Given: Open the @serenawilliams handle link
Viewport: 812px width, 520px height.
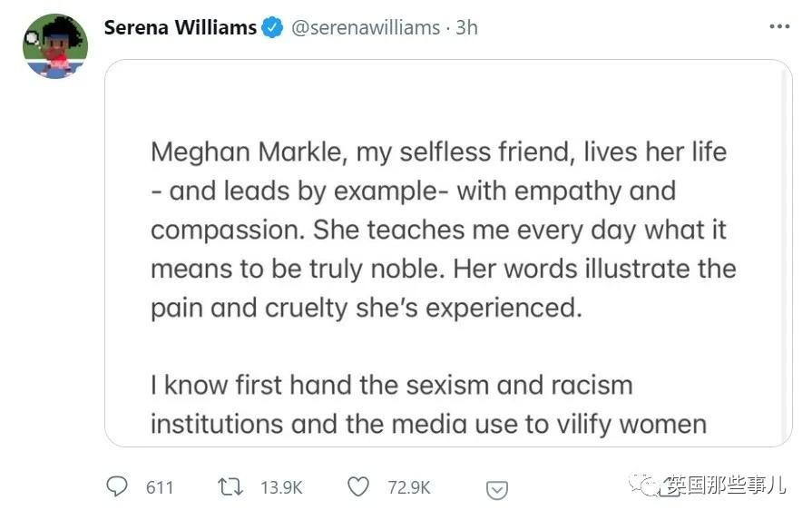Looking at the screenshot, I should [x=366, y=27].
